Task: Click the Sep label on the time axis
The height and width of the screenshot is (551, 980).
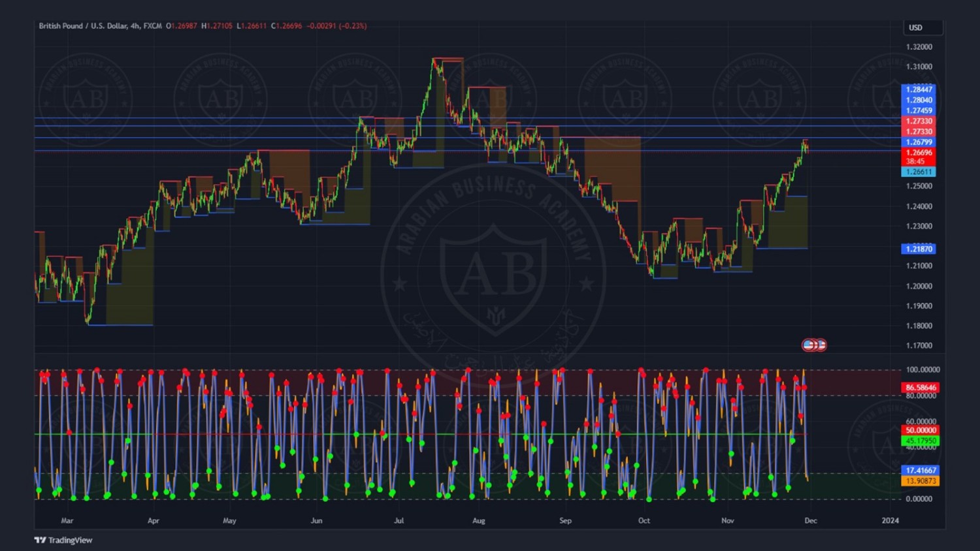Action: [566, 520]
